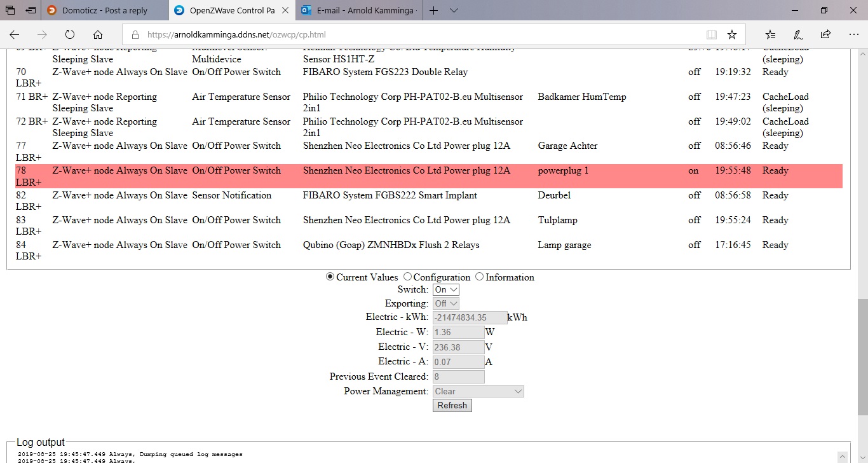
Task: Select the Configuration radio button
Action: (407, 277)
